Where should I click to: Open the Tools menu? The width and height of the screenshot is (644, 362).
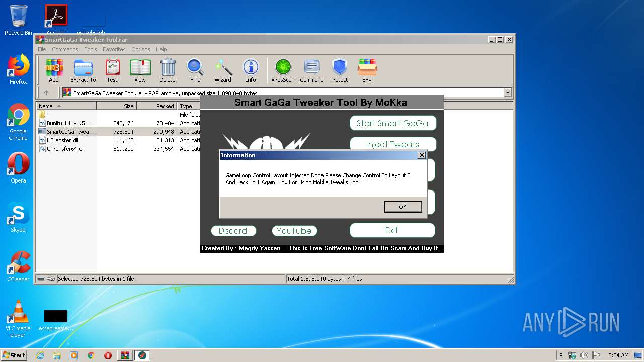91,49
